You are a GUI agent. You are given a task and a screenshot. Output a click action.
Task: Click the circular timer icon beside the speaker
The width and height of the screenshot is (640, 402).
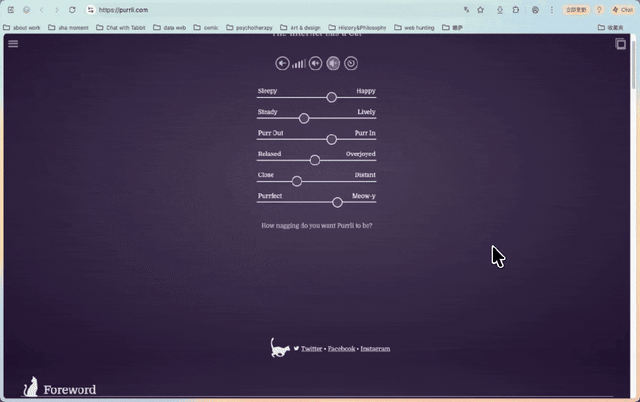pos(351,63)
